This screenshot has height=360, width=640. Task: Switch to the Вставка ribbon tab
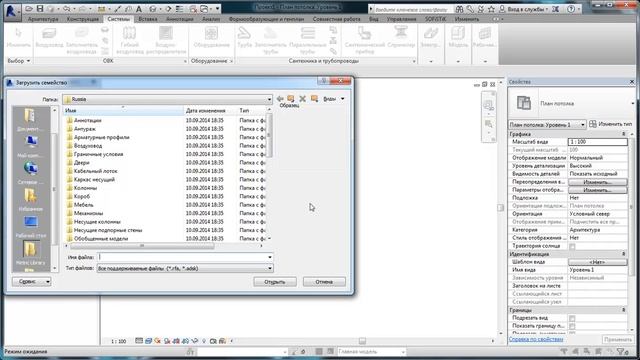click(x=148, y=19)
